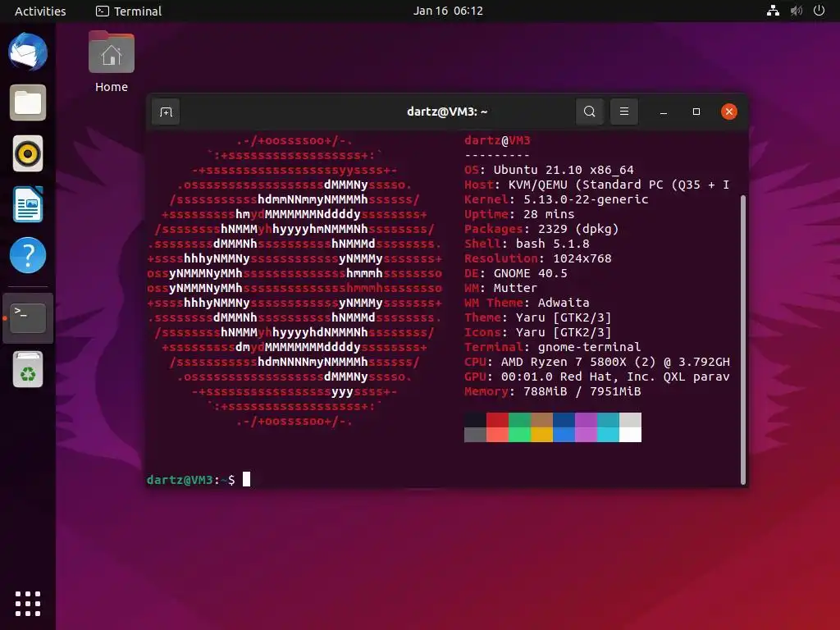Click the terminal title dartz@VM3: ~
The image size is (840, 630).
447,112
